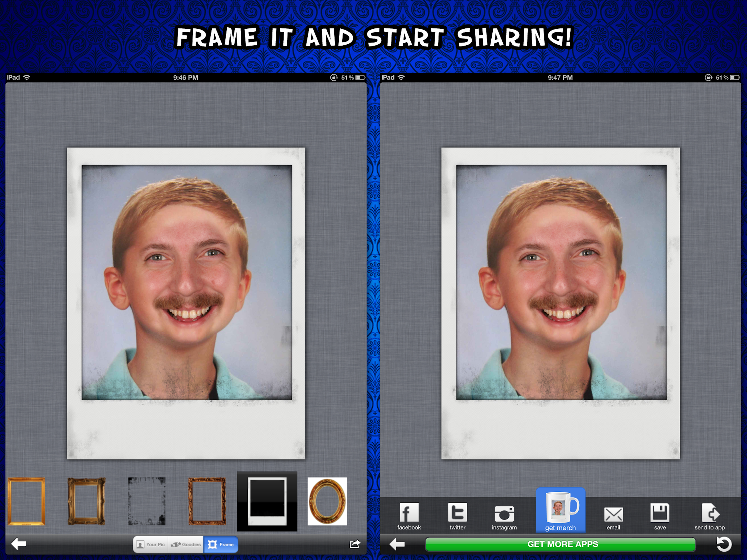Tap the Wi-Fi icon on left iPad
This screenshot has width=747, height=560.
click(27, 77)
